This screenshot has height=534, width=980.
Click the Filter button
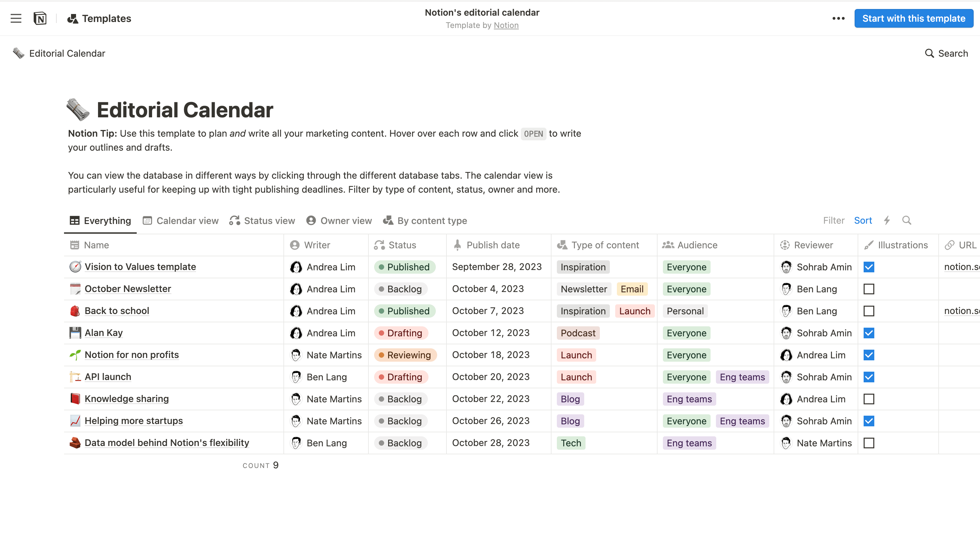(x=834, y=221)
